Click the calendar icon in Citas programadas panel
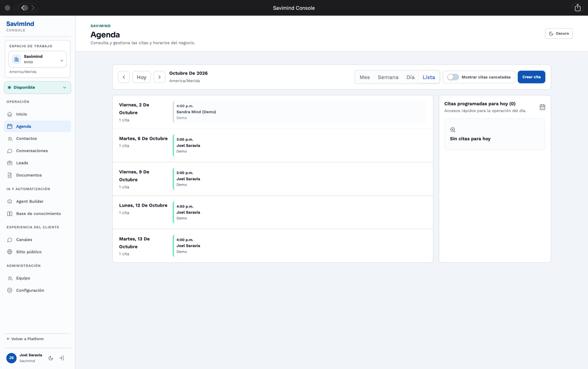This screenshot has height=369, width=588. 542,107
